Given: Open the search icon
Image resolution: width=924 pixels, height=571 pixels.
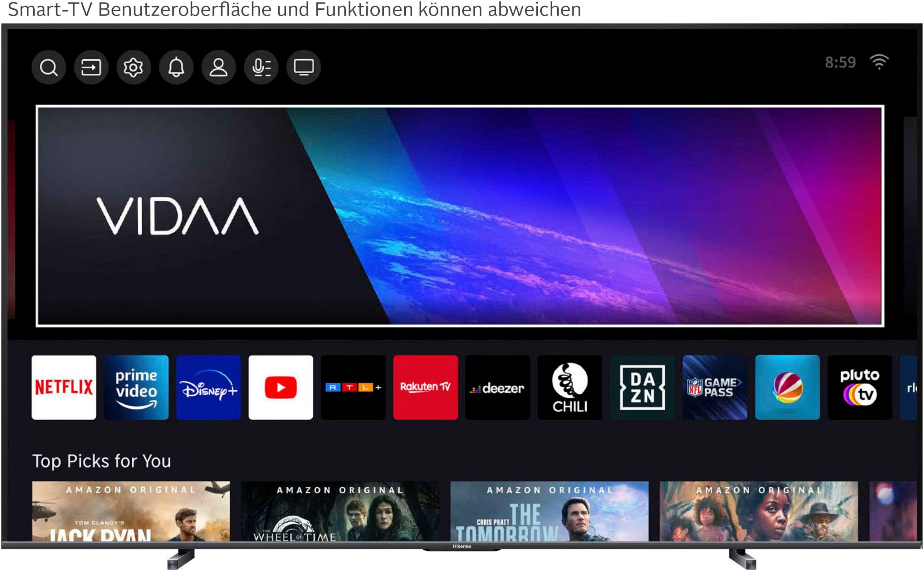Looking at the screenshot, I should coord(49,67).
